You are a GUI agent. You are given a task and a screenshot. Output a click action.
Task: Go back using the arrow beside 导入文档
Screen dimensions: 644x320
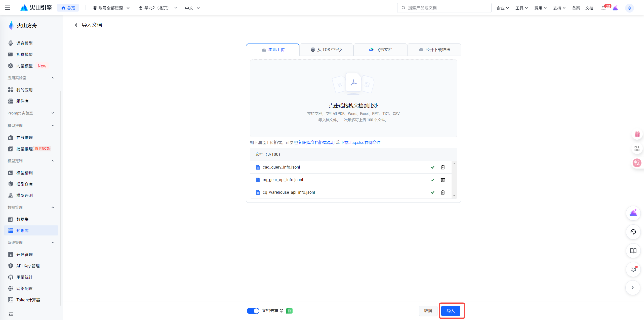tap(76, 25)
